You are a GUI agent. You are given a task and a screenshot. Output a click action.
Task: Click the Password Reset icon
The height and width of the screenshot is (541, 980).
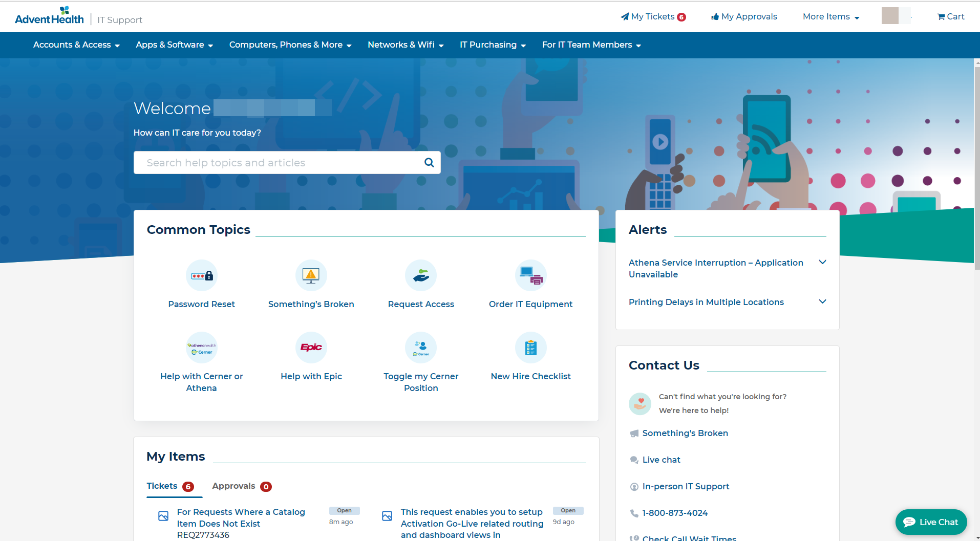click(x=201, y=275)
